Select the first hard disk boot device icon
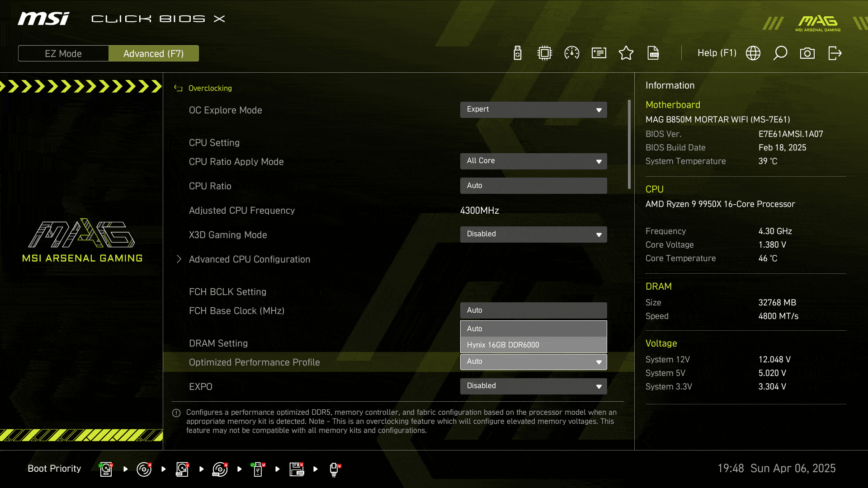868x488 pixels. click(x=106, y=469)
